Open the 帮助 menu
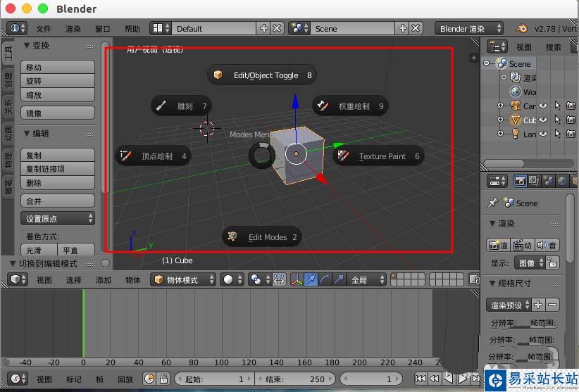Viewport: 579px width, 392px height. 132,29
